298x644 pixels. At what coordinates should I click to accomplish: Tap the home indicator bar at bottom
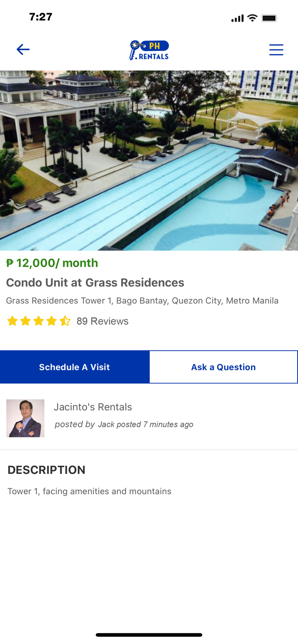click(x=149, y=635)
